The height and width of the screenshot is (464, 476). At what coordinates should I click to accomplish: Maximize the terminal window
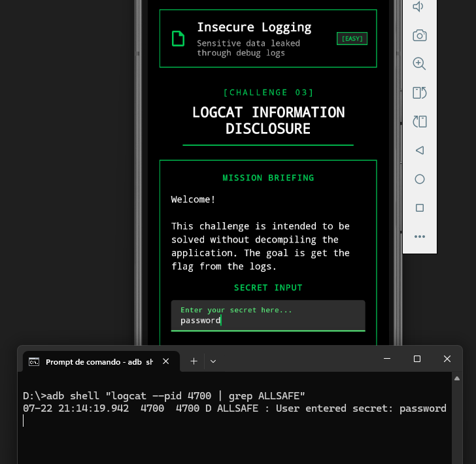click(x=417, y=359)
